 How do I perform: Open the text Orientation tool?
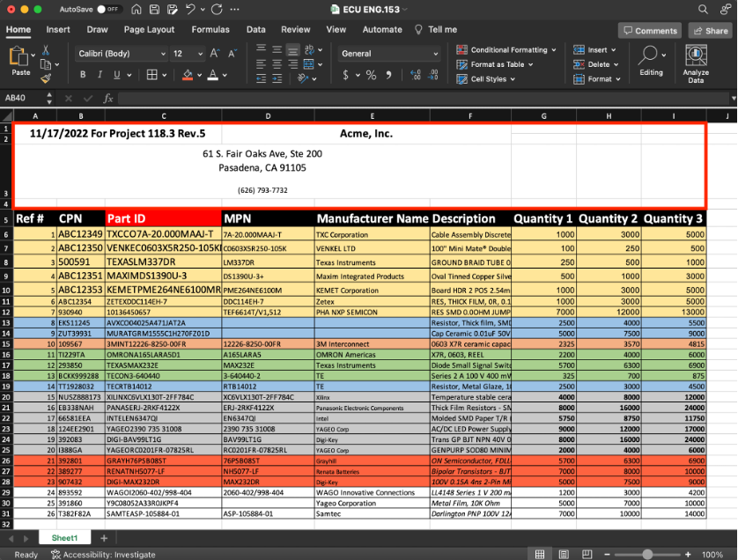(x=303, y=78)
